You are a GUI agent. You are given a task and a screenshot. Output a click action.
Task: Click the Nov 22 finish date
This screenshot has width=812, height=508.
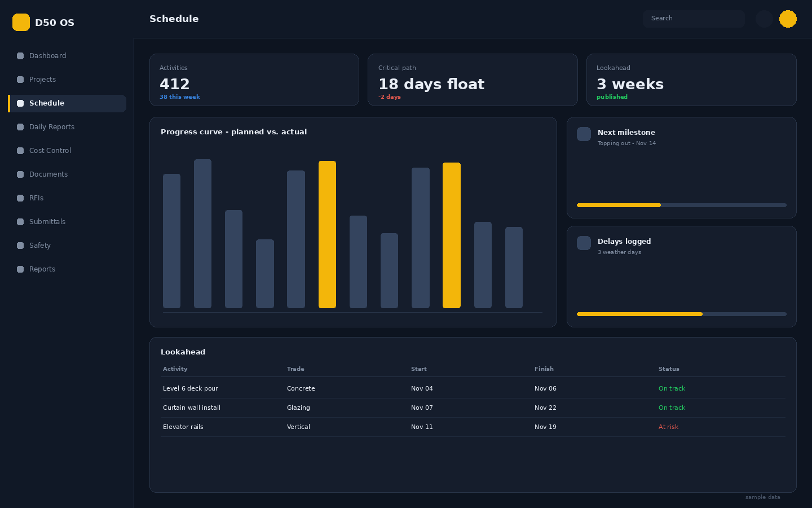(x=545, y=408)
